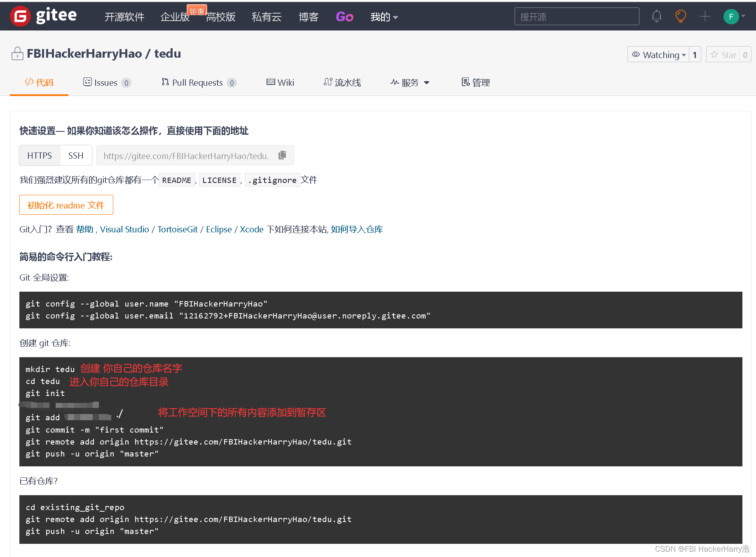Viewport: 756px width, 557px height.
Task: Open the notifications bell icon
Action: [x=657, y=16]
